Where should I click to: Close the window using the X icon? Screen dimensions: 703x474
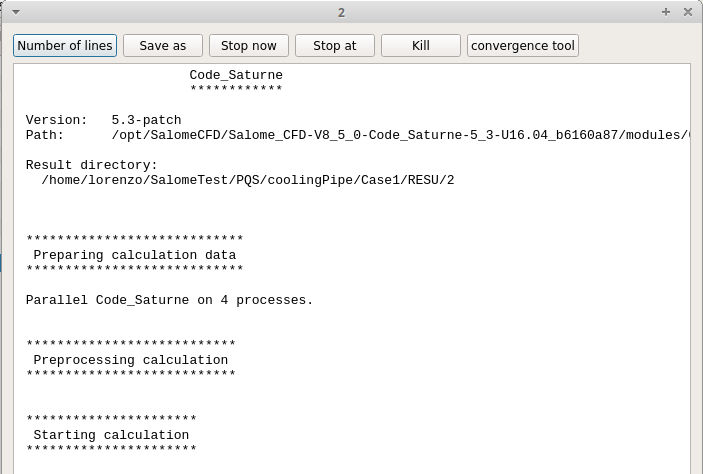point(688,12)
